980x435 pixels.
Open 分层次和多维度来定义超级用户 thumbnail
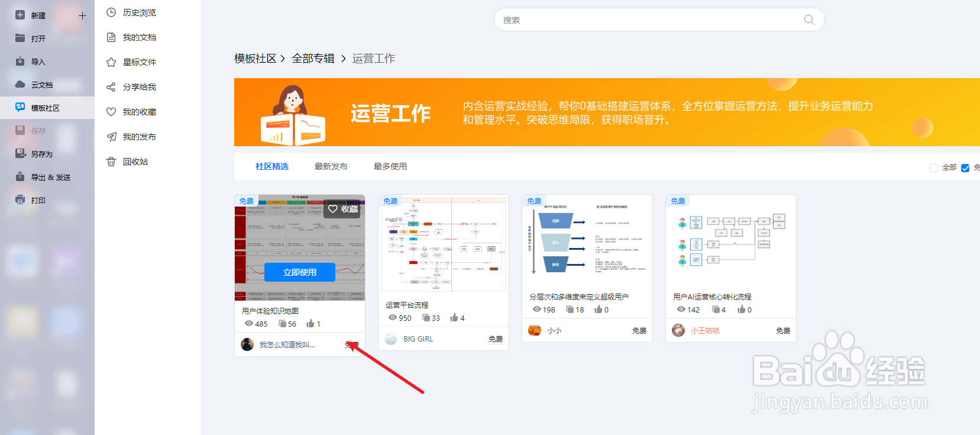coord(587,240)
